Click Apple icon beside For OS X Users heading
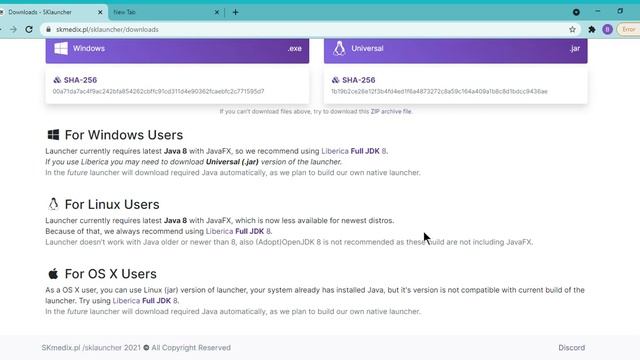 [x=53, y=273]
